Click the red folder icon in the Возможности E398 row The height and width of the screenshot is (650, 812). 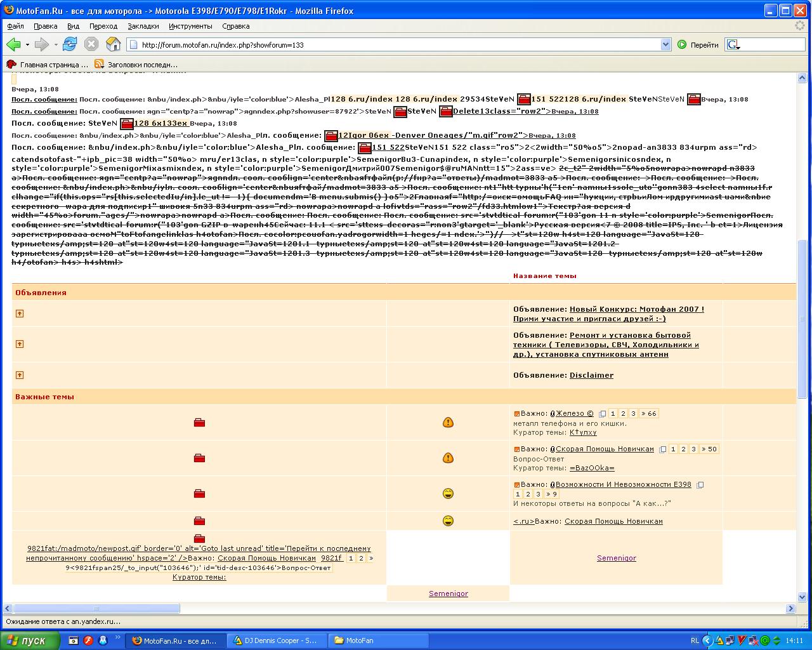click(x=199, y=493)
